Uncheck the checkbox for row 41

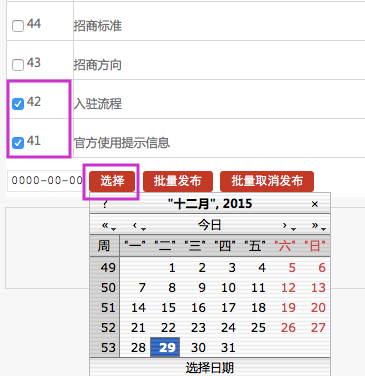point(18,143)
